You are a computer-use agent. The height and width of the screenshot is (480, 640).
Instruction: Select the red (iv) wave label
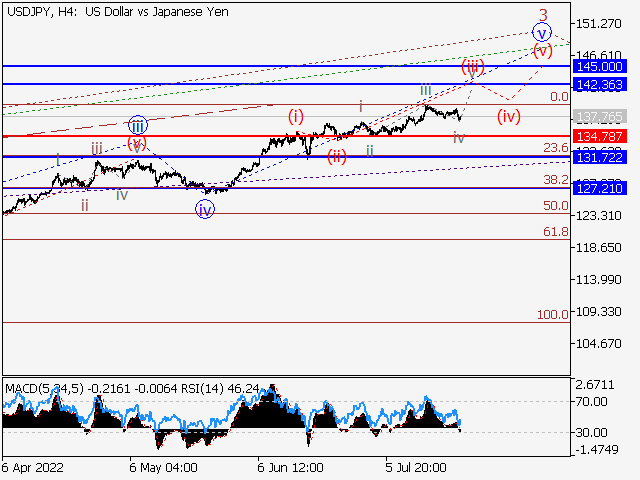(509, 116)
